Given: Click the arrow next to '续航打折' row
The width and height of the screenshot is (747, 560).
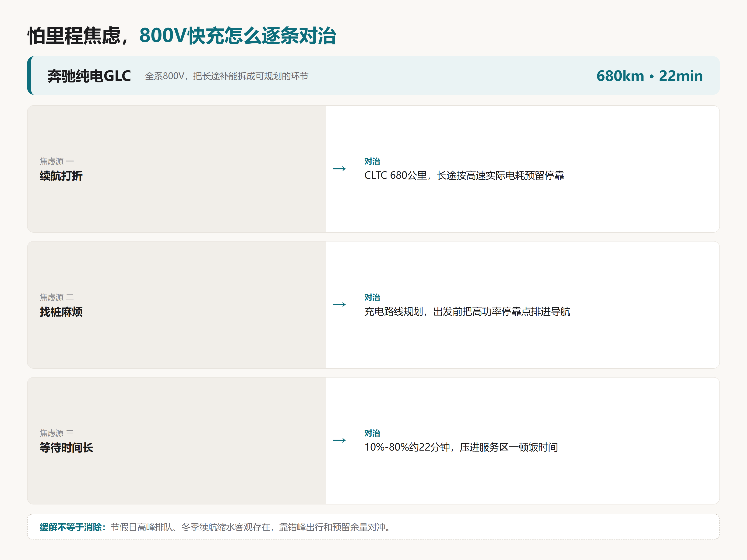Looking at the screenshot, I should (339, 168).
